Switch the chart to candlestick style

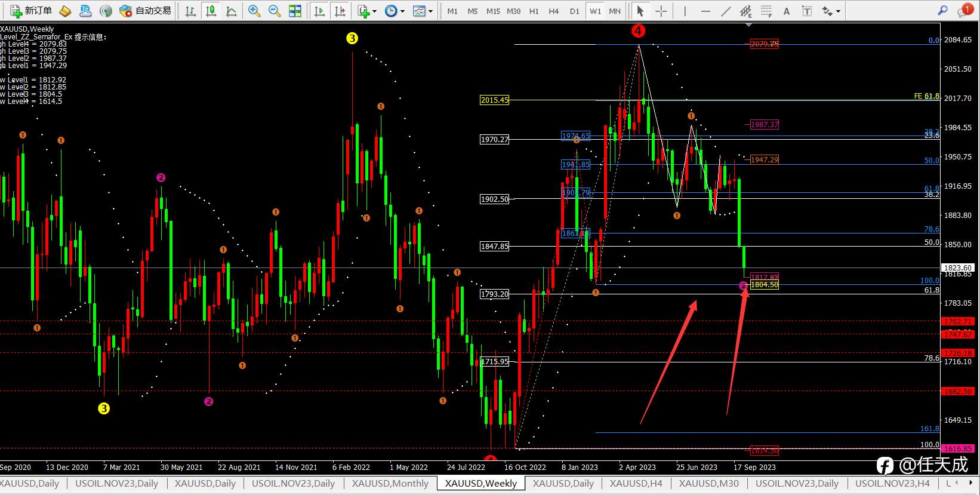tap(211, 11)
